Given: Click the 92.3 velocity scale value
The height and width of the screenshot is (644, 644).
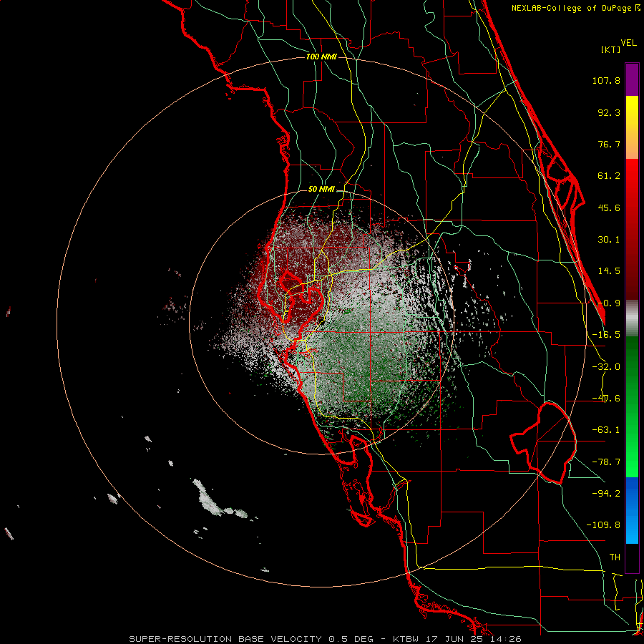Looking at the screenshot, I should [x=609, y=112].
